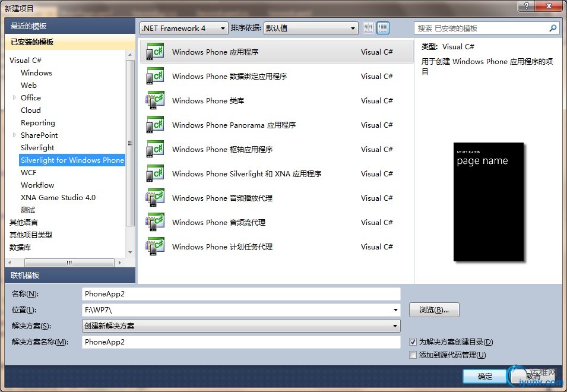Toggle 为解决方案创建目录 checkbox
567x392 pixels.
(x=413, y=342)
